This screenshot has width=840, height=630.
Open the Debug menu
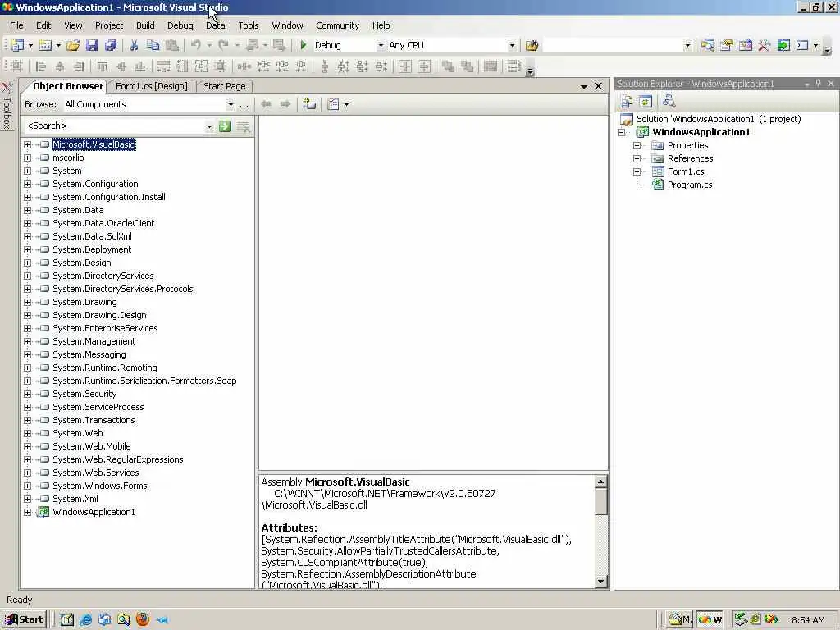click(180, 25)
